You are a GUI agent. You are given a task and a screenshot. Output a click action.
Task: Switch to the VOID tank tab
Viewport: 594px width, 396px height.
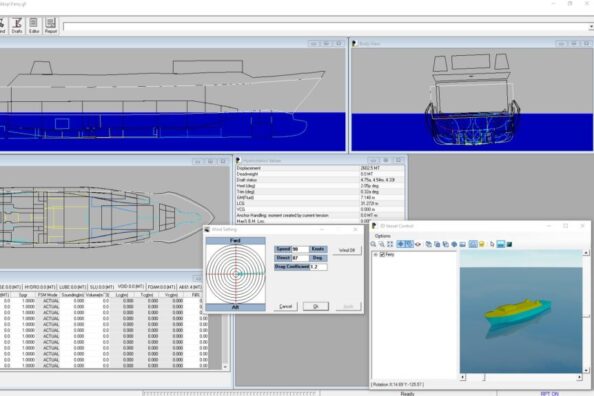pos(131,286)
